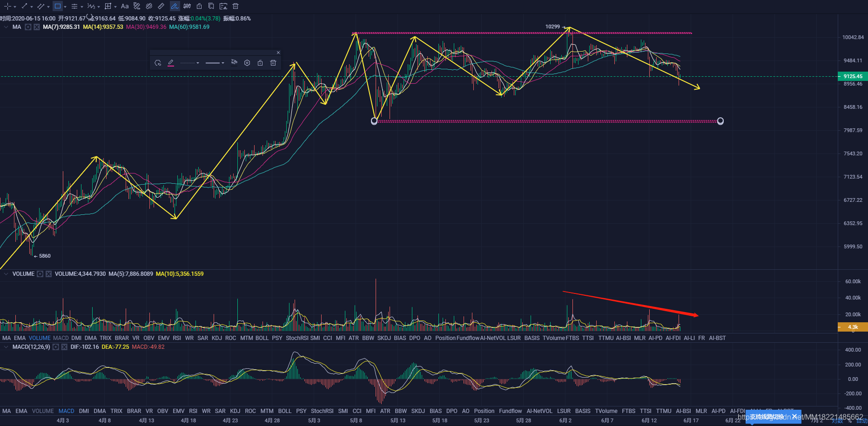Select the ruler measure tool
Screen dimensions: 868x426
point(161,6)
